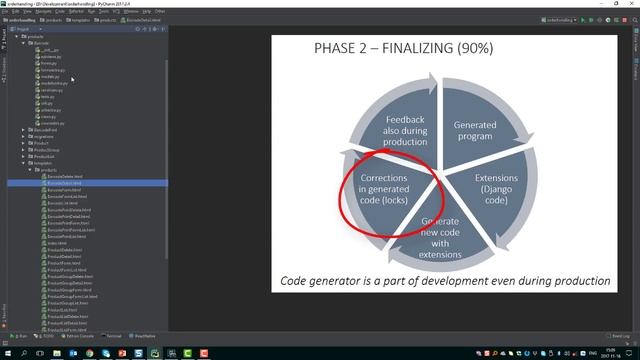Open Task View on the taskbar
The image size is (640, 360).
point(40,353)
